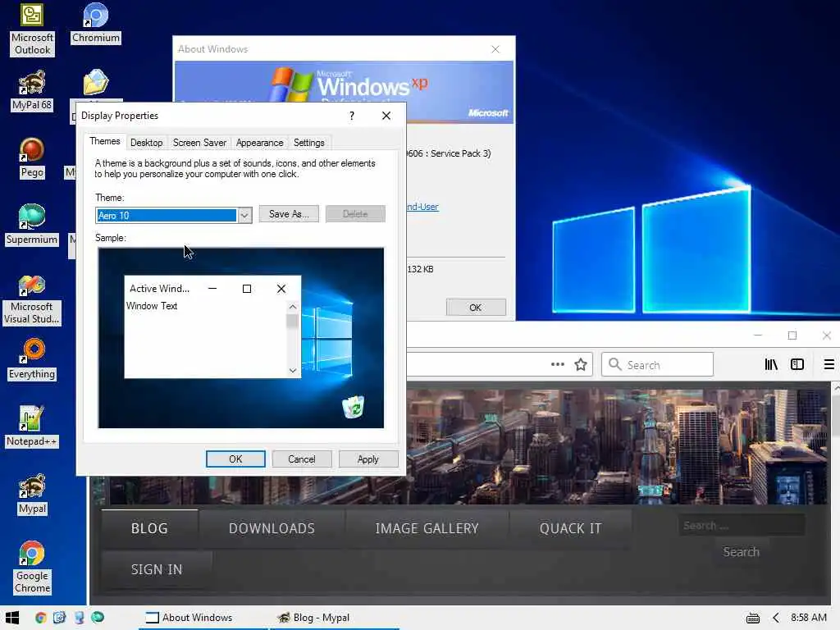840x630 pixels.
Task: Bookmark the page with the star icon
Action: point(581,365)
